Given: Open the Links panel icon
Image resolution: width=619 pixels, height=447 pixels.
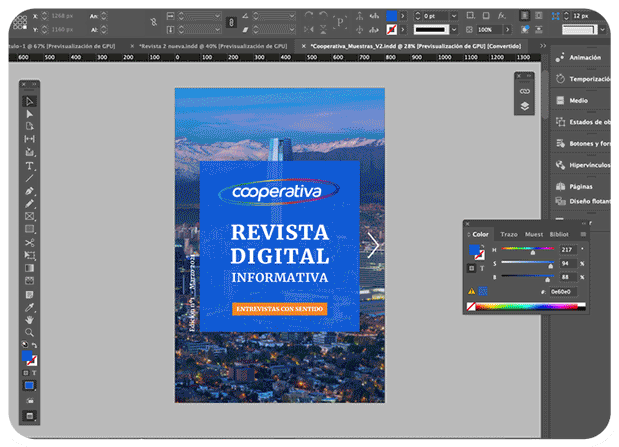Looking at the screenshot, I should tap(524, 91).
